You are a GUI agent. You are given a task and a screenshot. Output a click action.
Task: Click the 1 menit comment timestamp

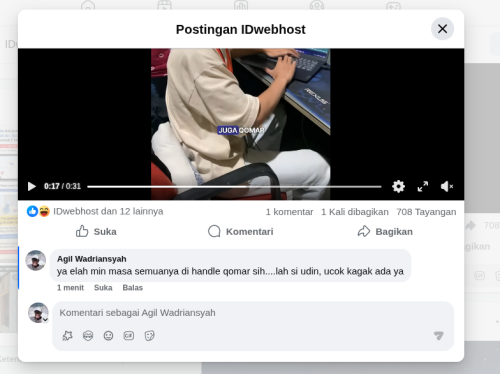coord(70,288)
